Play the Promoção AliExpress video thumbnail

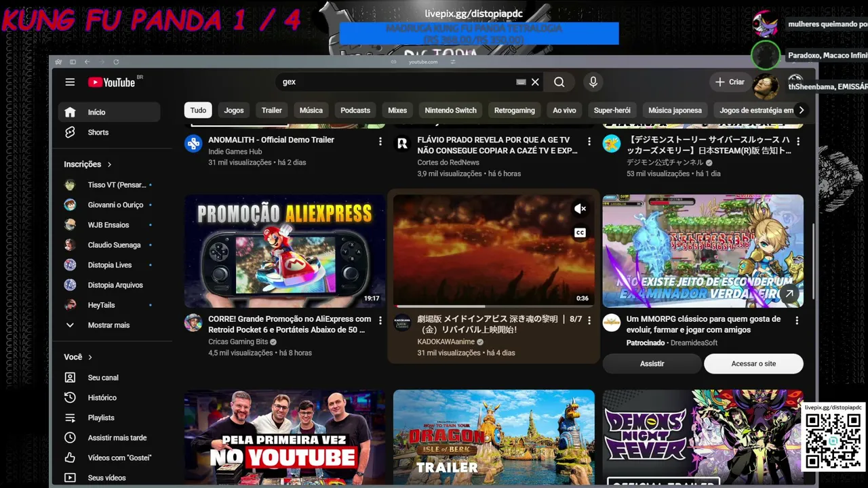tap(285, 251)
